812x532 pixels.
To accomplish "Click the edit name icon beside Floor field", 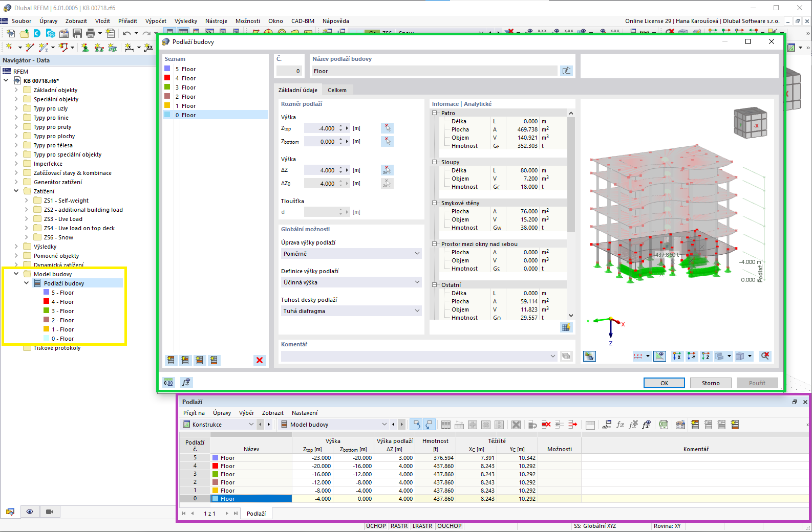I will (x=566, y=71).
